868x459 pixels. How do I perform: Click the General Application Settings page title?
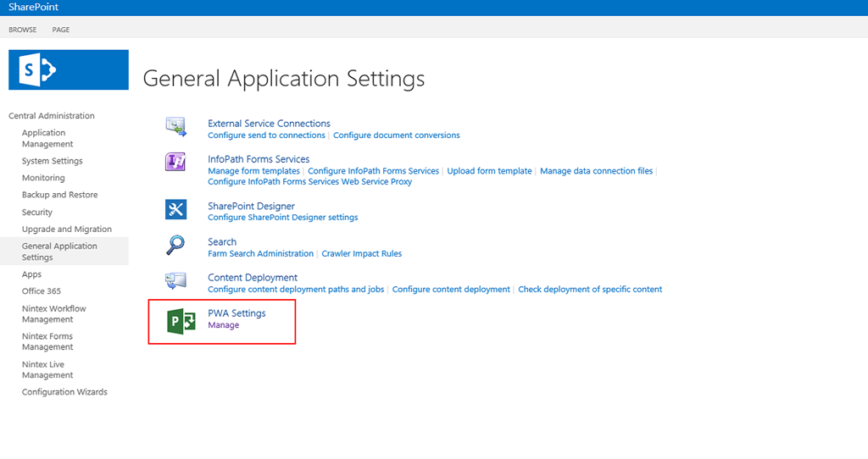click(x=283, y=79)
